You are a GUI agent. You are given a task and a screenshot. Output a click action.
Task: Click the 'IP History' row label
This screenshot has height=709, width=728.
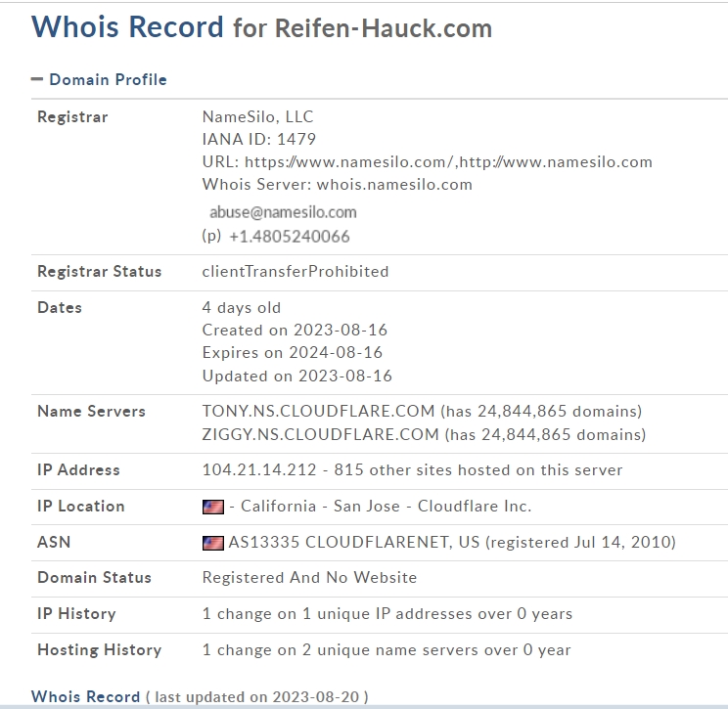76,614
